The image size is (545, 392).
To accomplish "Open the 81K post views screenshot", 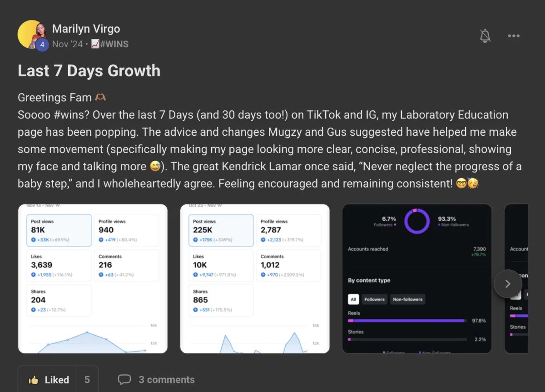I will tap(93, 279).
